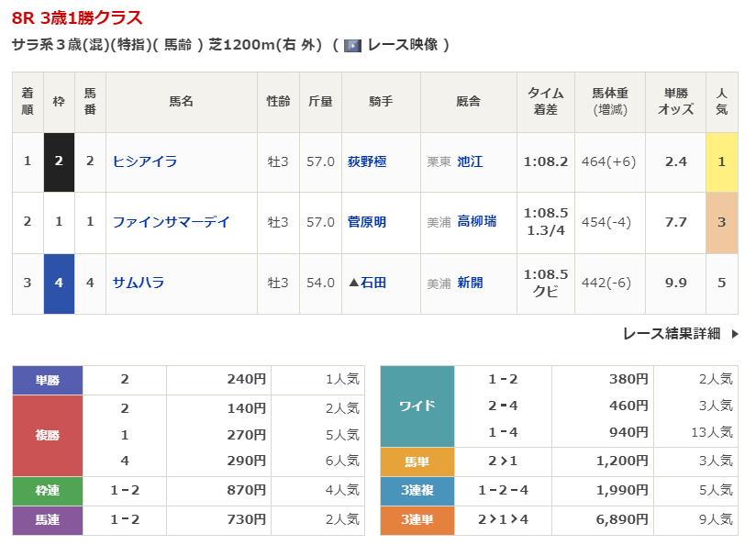The width and height of the screenshot is (756, 545).
Task: Click horse name サムハラ
Action: pos(139,283)
